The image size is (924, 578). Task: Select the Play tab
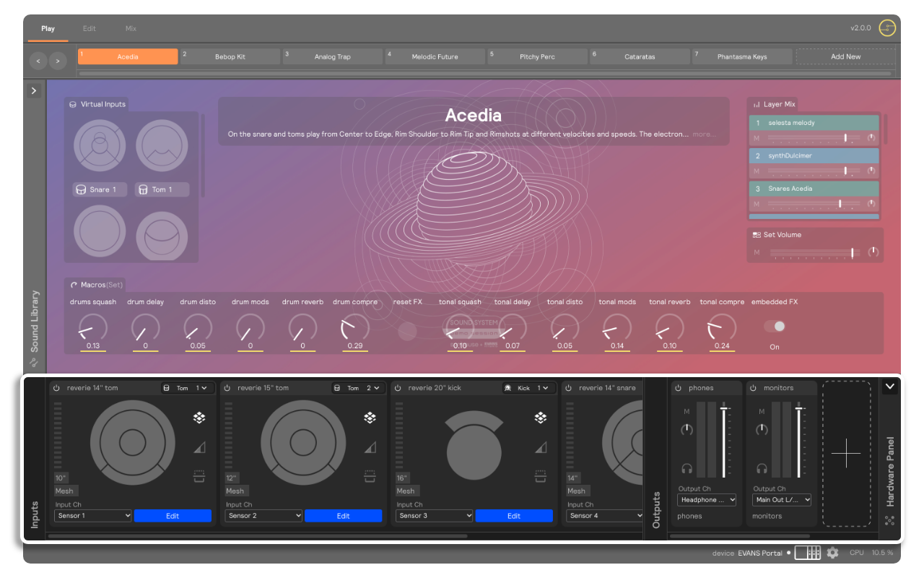coord(48,29)
